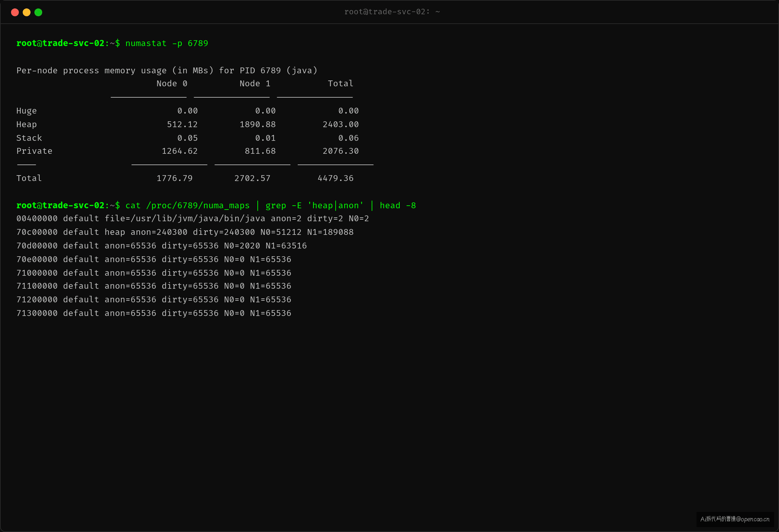Screen dimensions: 779x532
Task: Click N1=189088 in the heap line
Action: tap(330, 232)
